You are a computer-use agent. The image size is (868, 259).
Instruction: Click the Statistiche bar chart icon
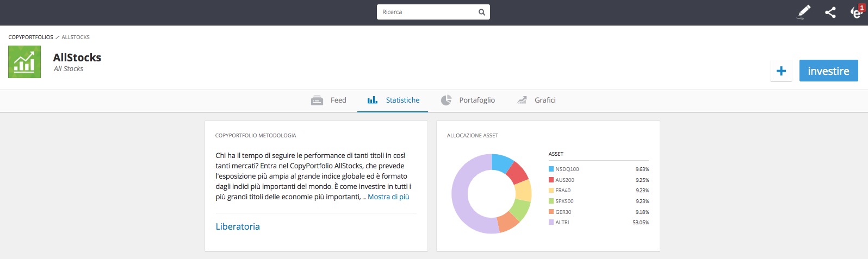click(373, 100)
